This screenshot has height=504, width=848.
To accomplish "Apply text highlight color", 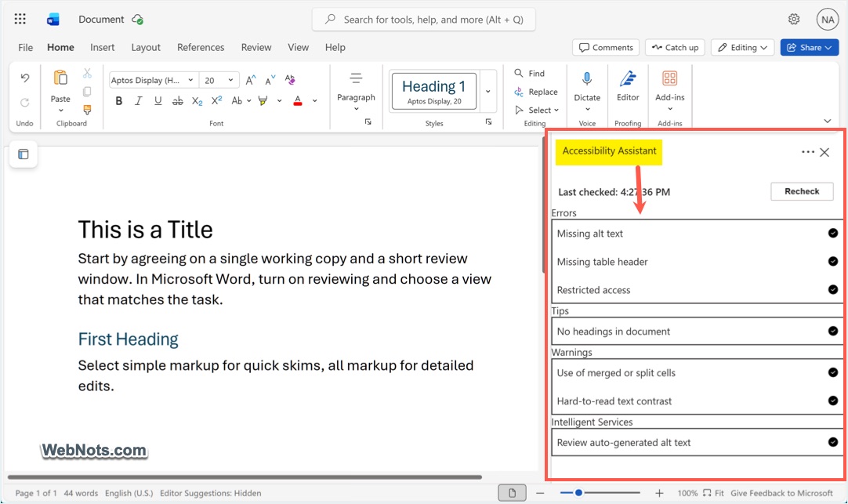I will [x=263, y=100].
